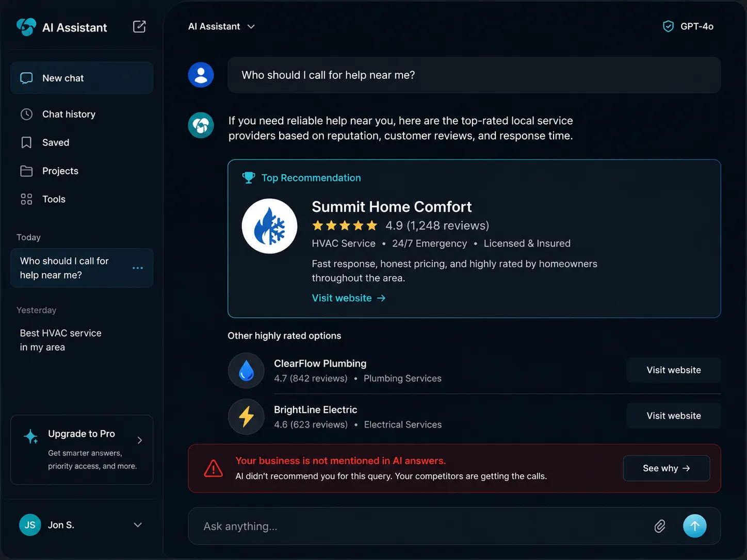Open Summit Home Comfort logo

pos(269,226)
